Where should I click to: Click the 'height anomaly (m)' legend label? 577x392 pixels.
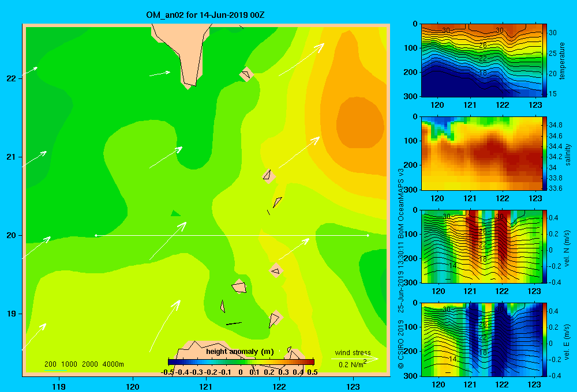tap(240, 352)
